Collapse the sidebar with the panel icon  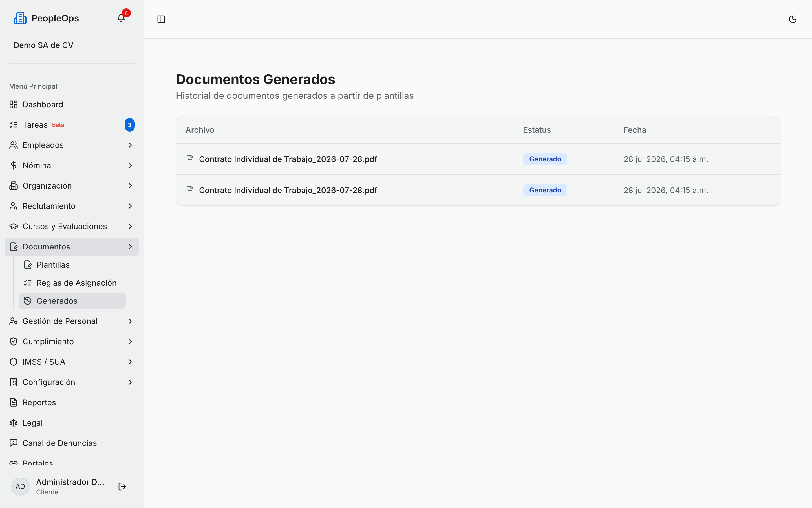tap(161, 19)
